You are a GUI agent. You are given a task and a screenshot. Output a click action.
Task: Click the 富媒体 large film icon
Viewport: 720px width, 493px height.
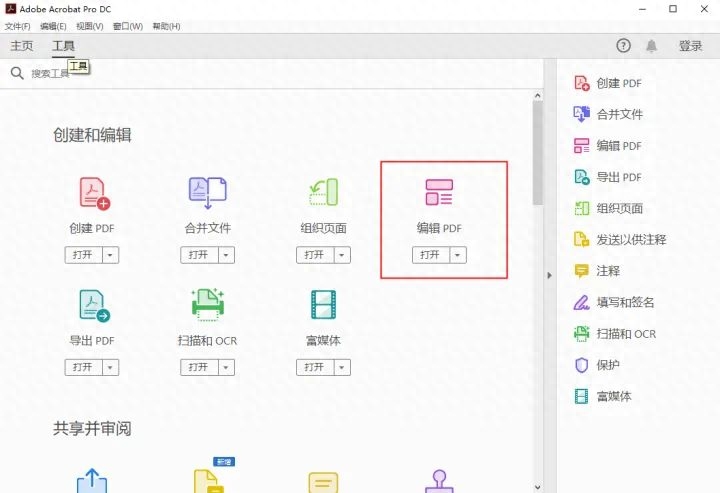(323, 304)
